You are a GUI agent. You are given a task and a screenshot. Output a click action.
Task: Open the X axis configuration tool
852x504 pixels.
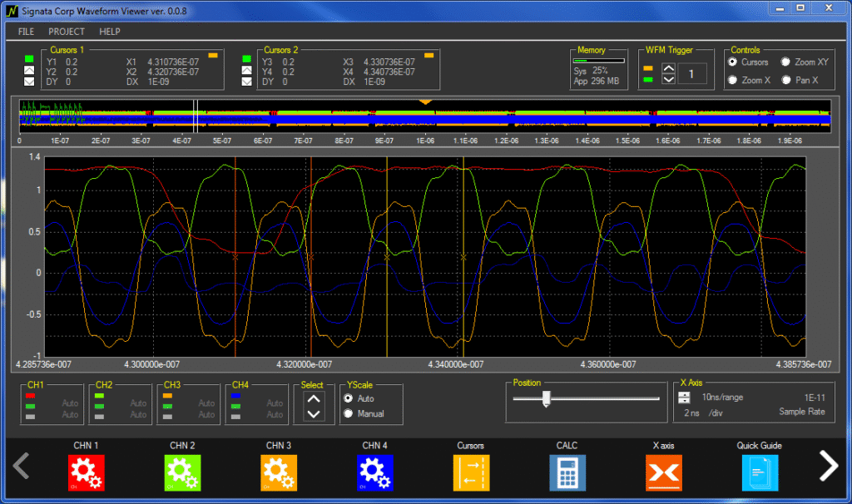pos(663,472)
